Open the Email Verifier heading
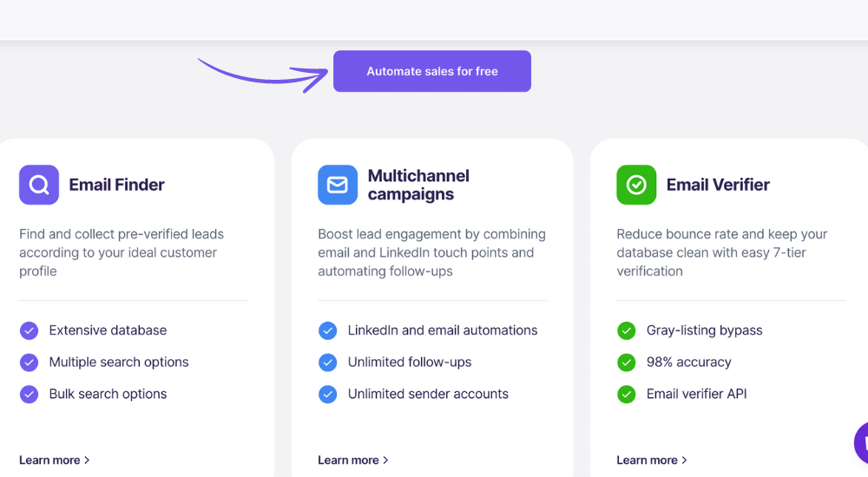 coord(718,185)
